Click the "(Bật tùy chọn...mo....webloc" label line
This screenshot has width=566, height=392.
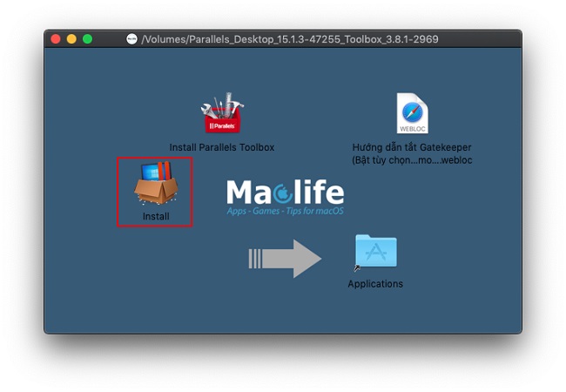[412, 160]
